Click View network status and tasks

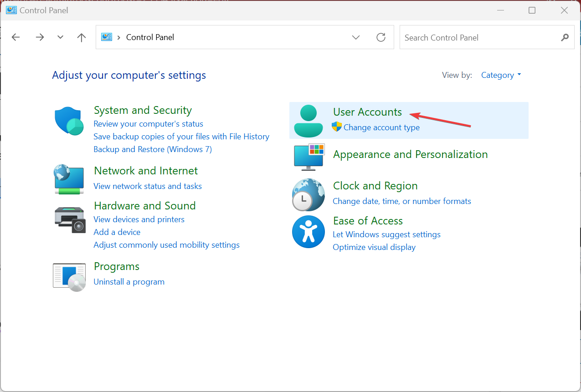tap(148, 186)
